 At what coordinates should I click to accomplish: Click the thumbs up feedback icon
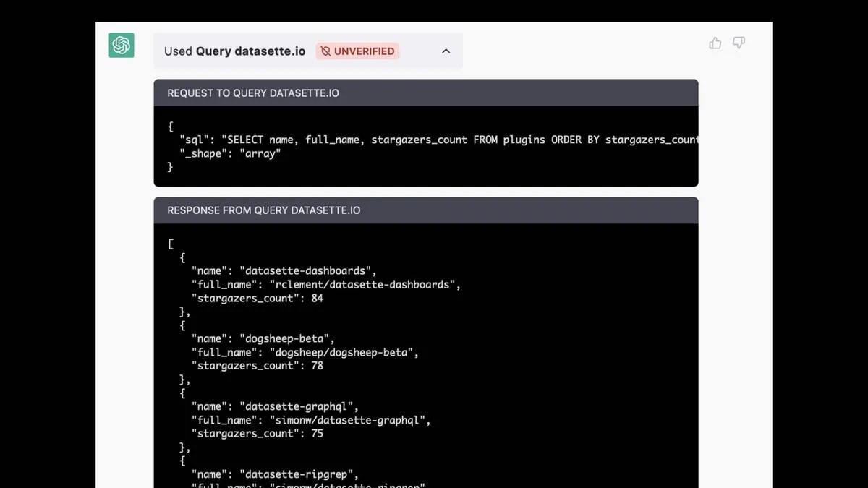tap(715, 43)
